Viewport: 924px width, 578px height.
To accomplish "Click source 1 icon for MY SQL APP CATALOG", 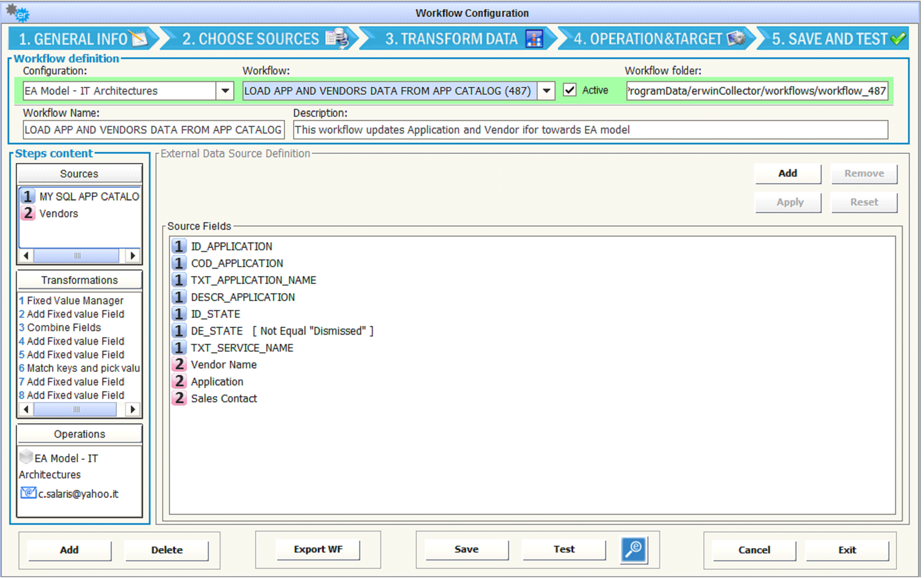I will pyautogui.click(x=27, y=196).
